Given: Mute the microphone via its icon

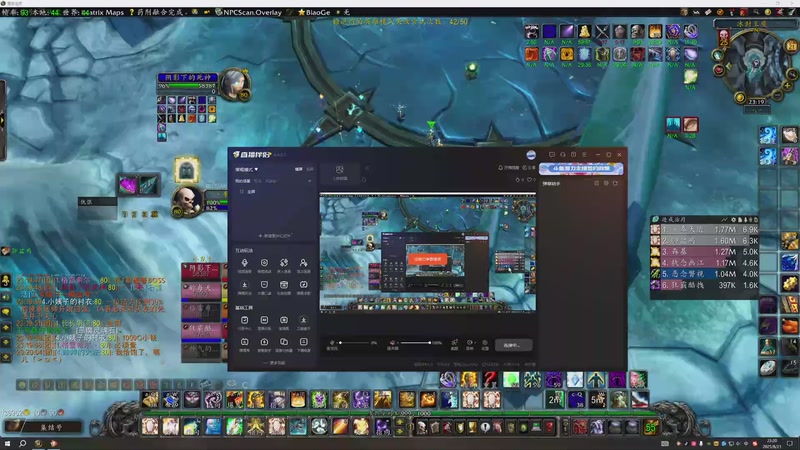Looking at the screenshot, I should tap(332, 343).
